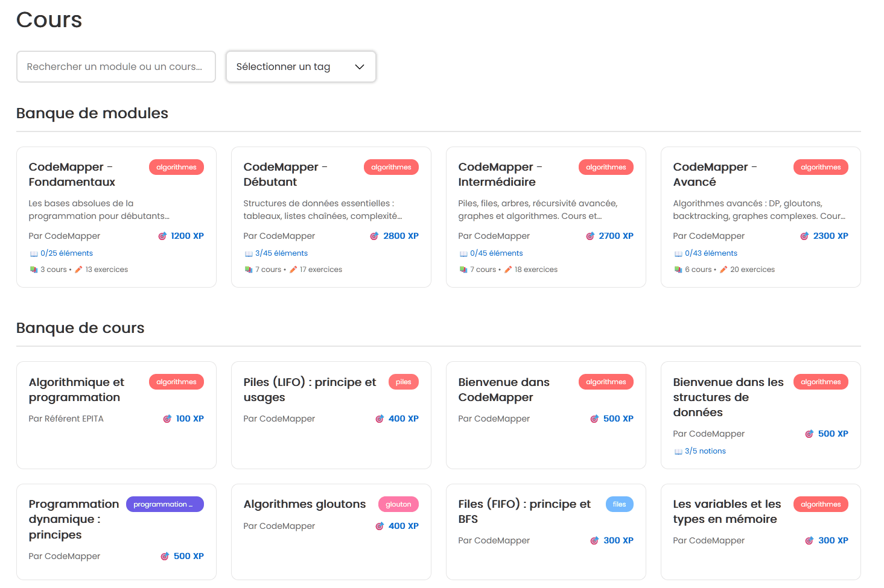Click the pencil icon next to 18 exercices
This screenshot has width=884, height=588.
pos(508,270)
